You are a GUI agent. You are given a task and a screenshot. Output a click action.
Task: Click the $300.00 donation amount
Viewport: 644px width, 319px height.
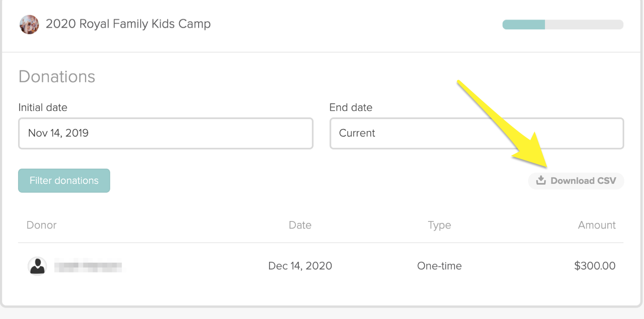pos(595,266)
